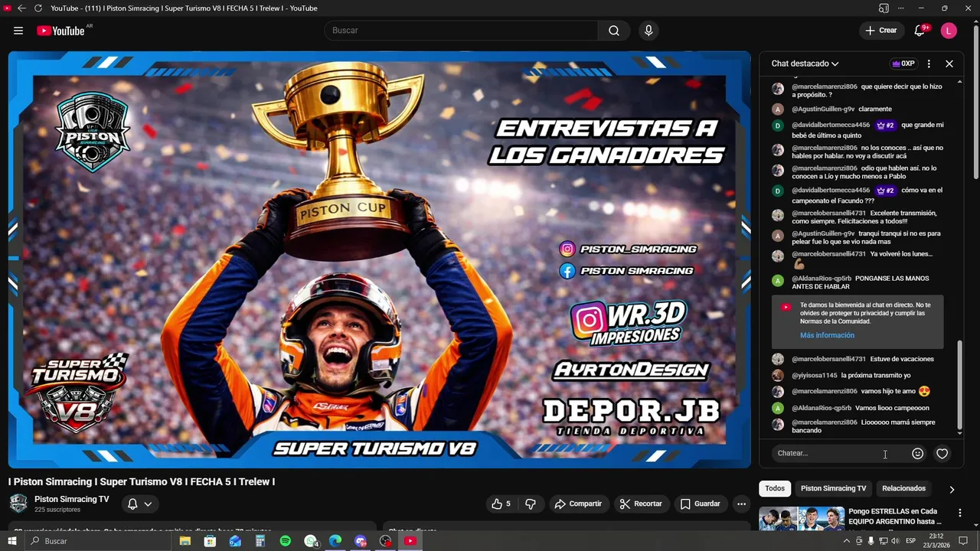Open Microsoft Store from taskbar
The image size is (980, 551).
(210, 541)
